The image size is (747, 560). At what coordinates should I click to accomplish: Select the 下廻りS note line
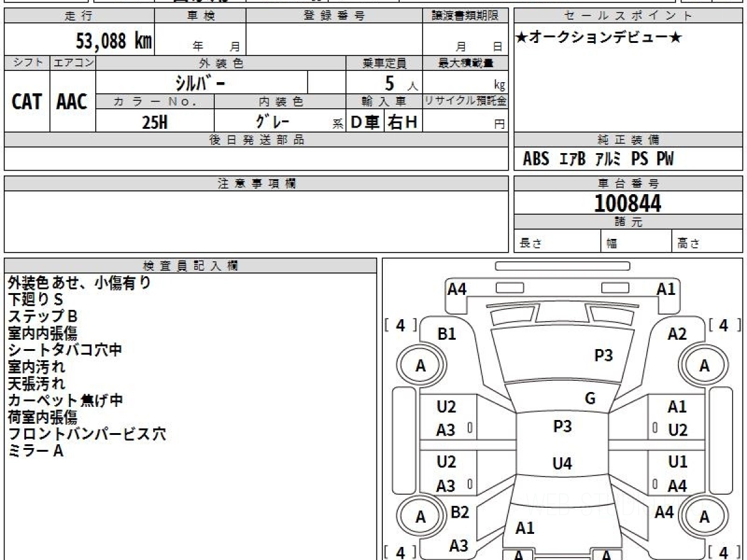click(x=36, y=300)
